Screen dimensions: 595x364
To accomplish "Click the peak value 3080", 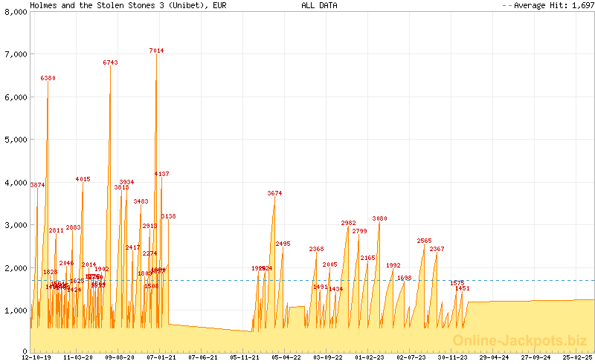I will click(x=380, y=218).
